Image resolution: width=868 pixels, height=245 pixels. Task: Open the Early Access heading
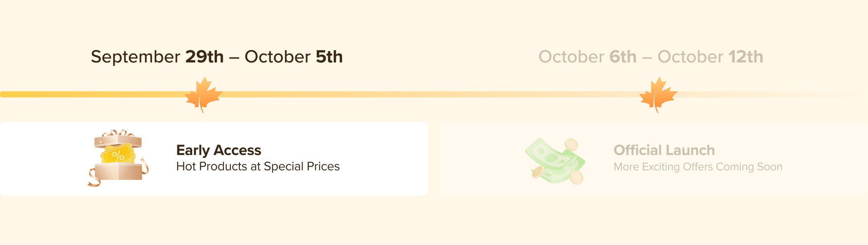[x=219, y=150]
